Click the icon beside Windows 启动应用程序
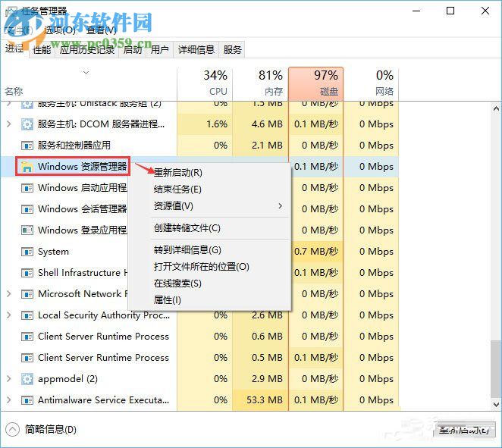 (27, 188)
